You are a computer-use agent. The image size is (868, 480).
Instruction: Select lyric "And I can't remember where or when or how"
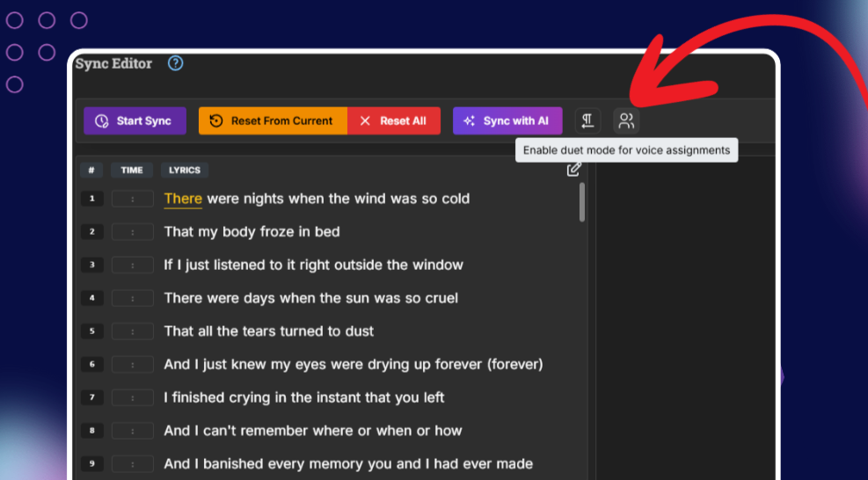(313, 431)
